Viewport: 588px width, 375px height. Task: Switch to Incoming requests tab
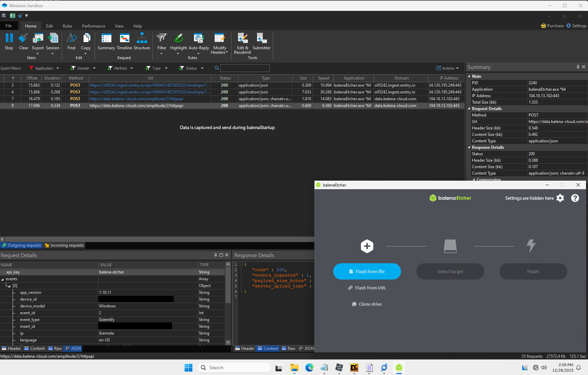coord(64,245)
